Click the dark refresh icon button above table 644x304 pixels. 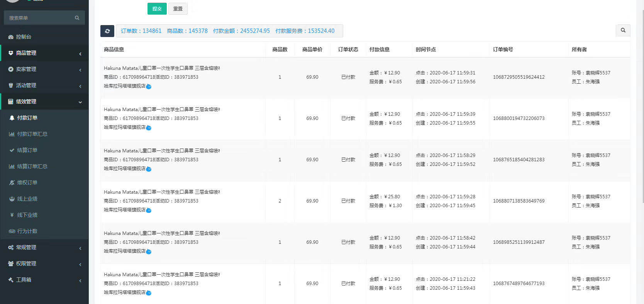click(107, 31)
